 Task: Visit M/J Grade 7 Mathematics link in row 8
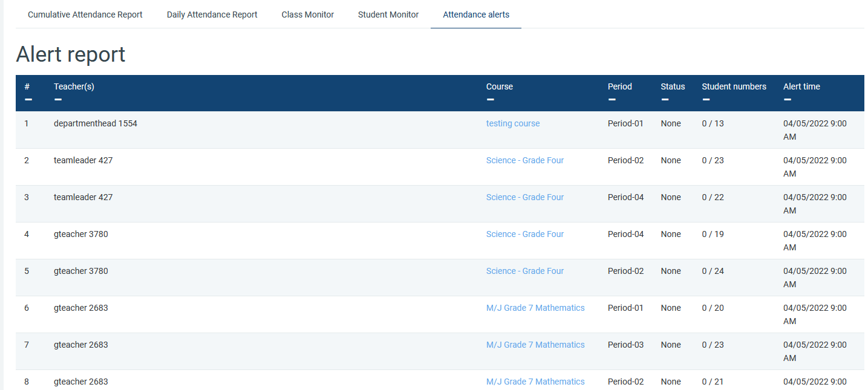[535, 382]
